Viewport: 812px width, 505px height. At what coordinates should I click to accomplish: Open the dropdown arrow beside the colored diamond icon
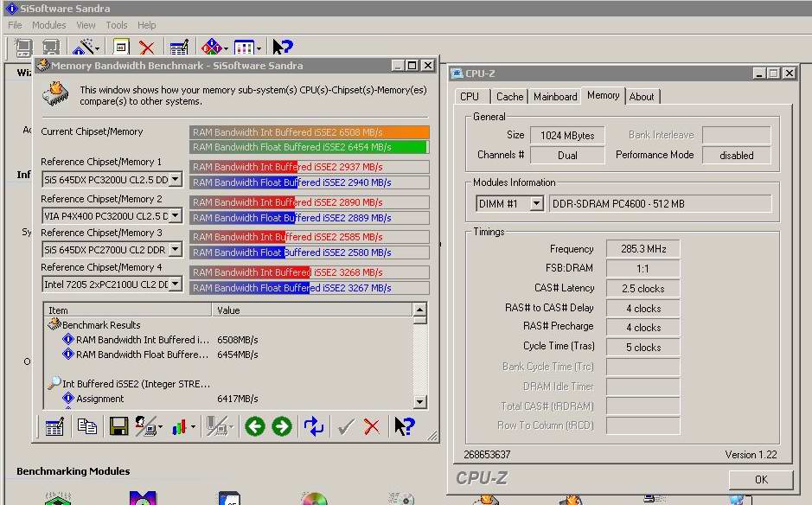226,48
